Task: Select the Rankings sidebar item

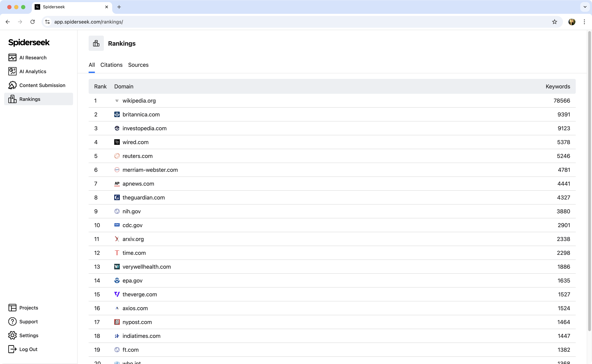Action: coord(39,99)
